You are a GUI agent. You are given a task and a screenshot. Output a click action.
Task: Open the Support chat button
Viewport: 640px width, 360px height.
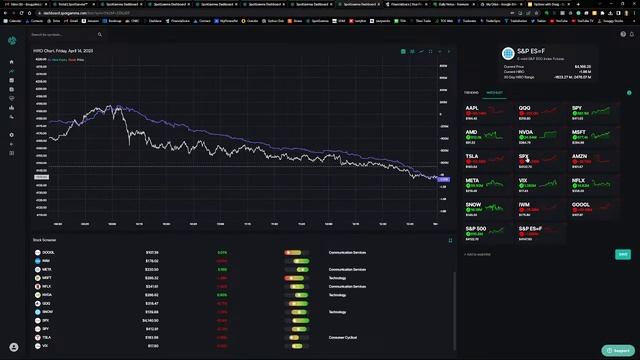click(x=618, y=350)
